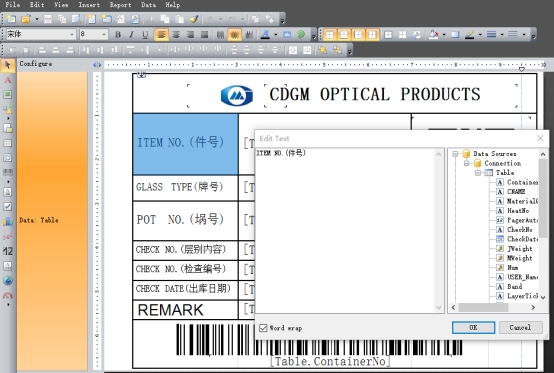Select the subreport object tool
The width and height of the screenshot is (554, 373).
pos(7,128)
